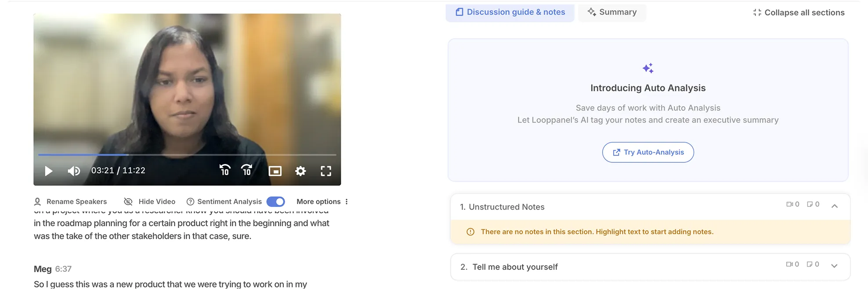Click the Try Auto-Analysis button
868x289 pixels.
648,152
